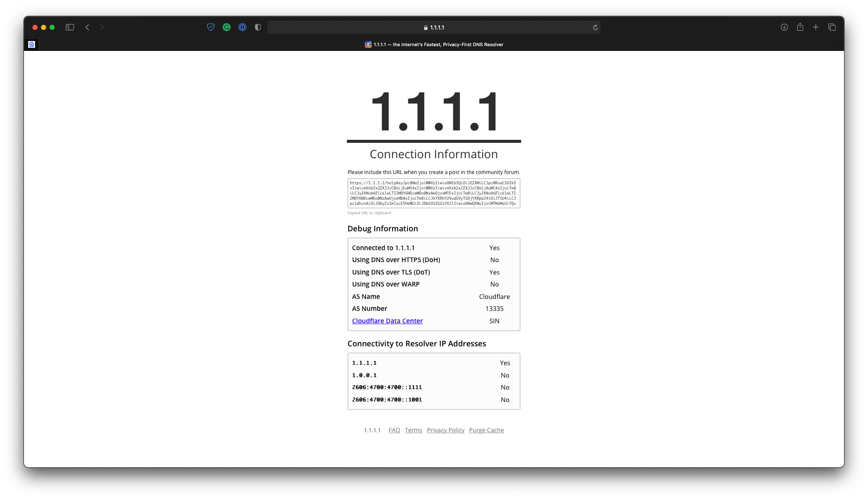Click the help URL text box
This screenshot has width=868, height=499.
click(434, 193)
